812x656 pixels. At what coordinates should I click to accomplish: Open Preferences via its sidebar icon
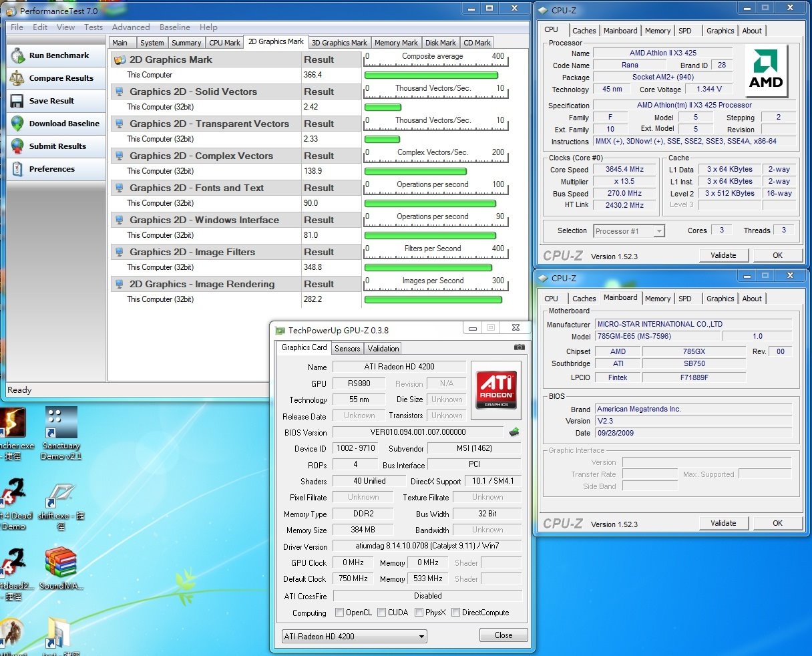point(17,169)
